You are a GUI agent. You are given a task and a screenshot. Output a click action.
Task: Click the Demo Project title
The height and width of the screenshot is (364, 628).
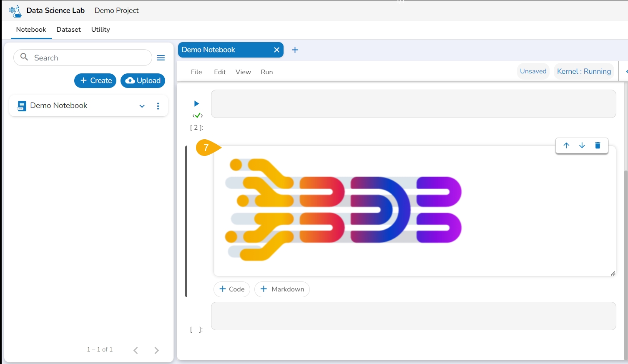point(117,10)
